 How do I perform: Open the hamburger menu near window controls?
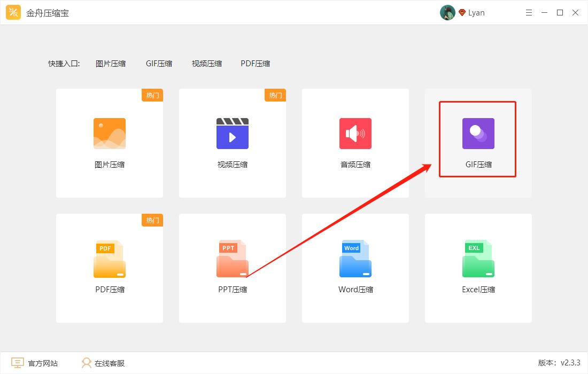529,12
